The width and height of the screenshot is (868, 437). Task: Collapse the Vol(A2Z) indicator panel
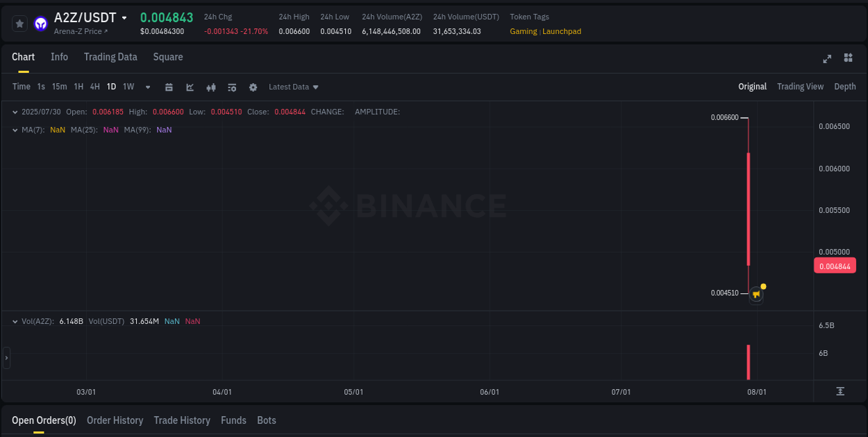click(15, 321)
